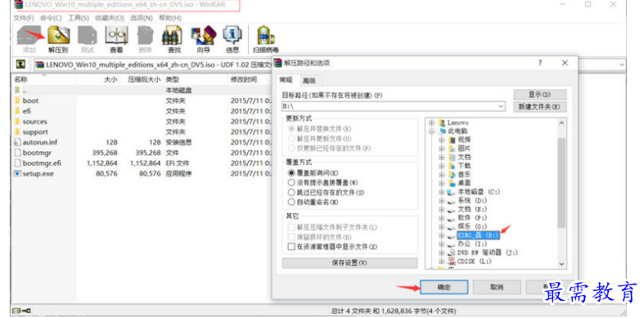Select 跳过已经存在的文件 radio button
This screenshot has height=318, width=644.
click(291, 192)
